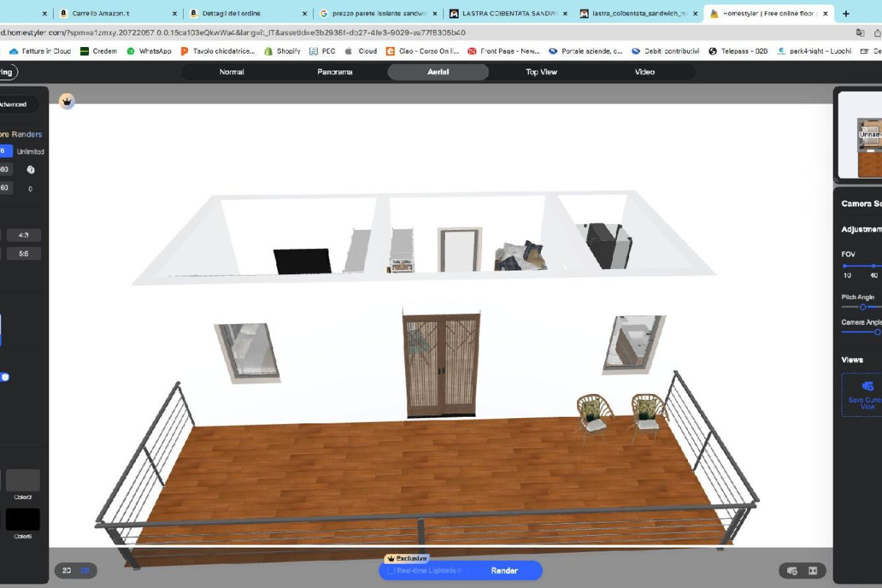Open a new browser tab

[846, 13]
